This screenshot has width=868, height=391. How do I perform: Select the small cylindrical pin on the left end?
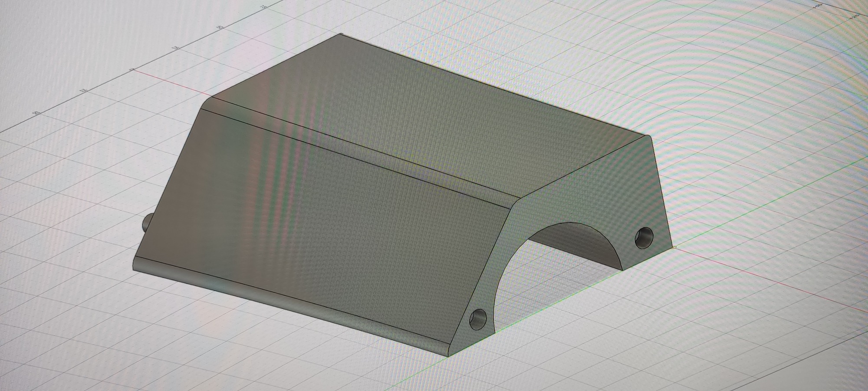[x=148, y=222]
